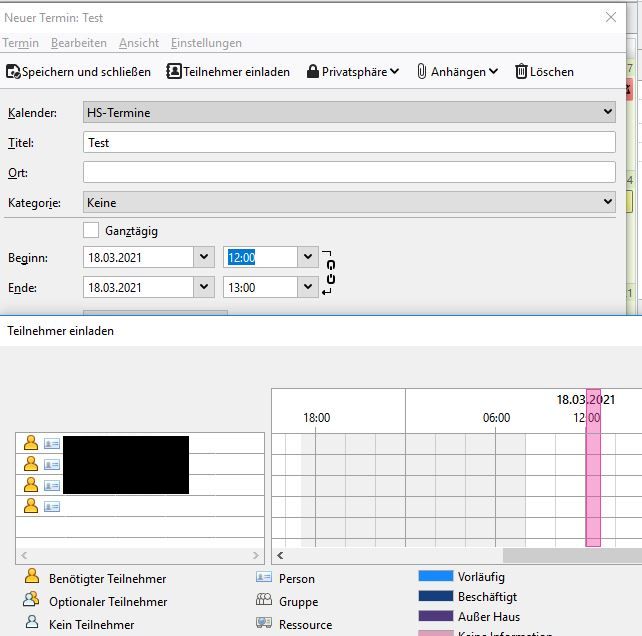Enable the Ganztägig checkbox
Screen dimensions: 642x636
point(91,231)
